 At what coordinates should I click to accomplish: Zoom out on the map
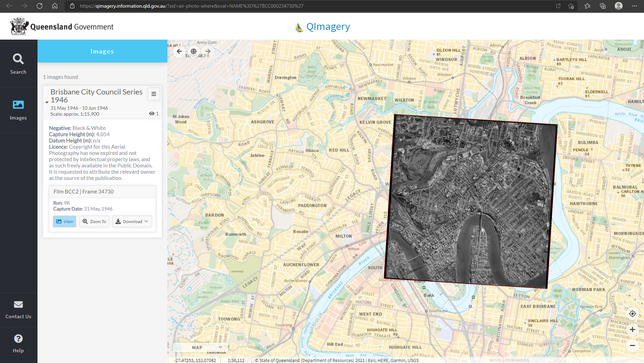click(632, 345)
